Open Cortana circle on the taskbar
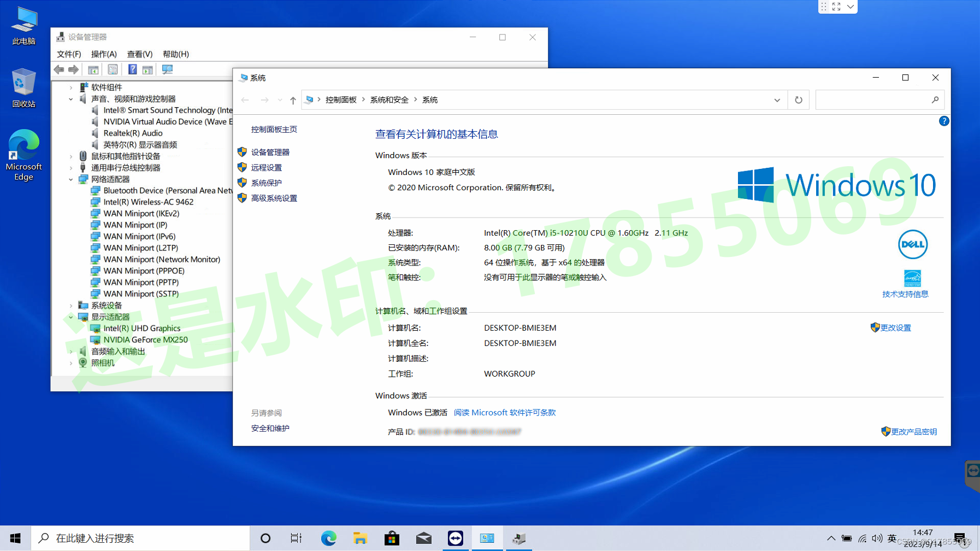This screenshot has height=551, width=980. [265, 538]
